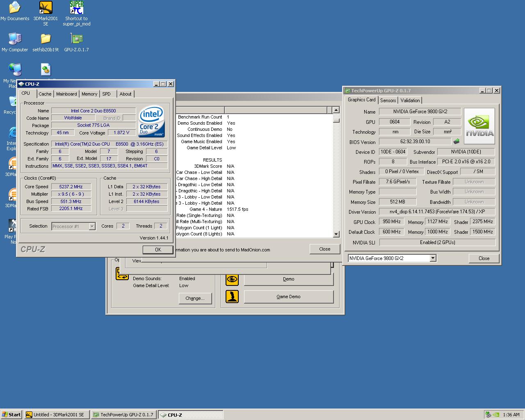
Task: Click the NVIDIA SLI field Enabled (2 GPUs)
Action: coord(437,242)
